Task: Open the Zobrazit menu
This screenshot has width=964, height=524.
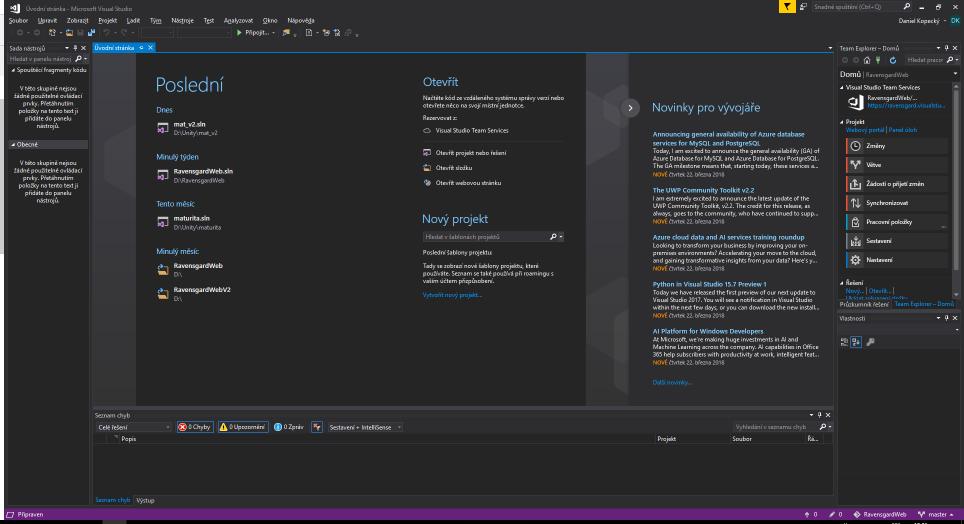Action: (x=77, y=20)
